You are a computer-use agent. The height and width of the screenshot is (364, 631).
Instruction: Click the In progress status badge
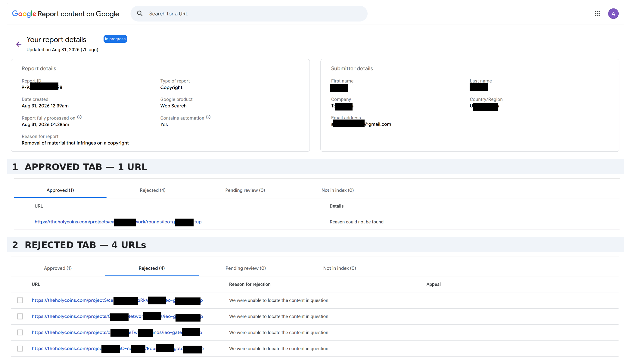[115, 39]
